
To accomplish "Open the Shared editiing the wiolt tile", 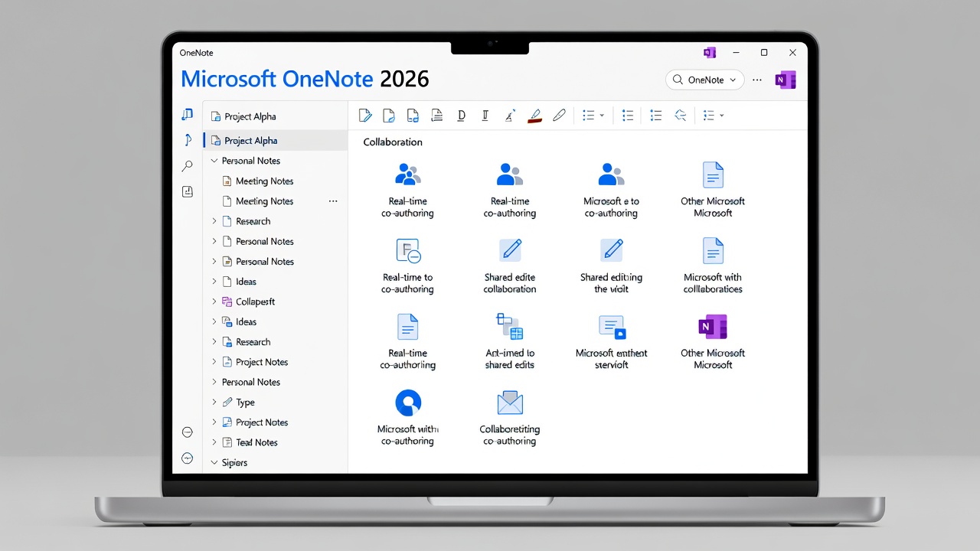I will [x=611, y=266].
